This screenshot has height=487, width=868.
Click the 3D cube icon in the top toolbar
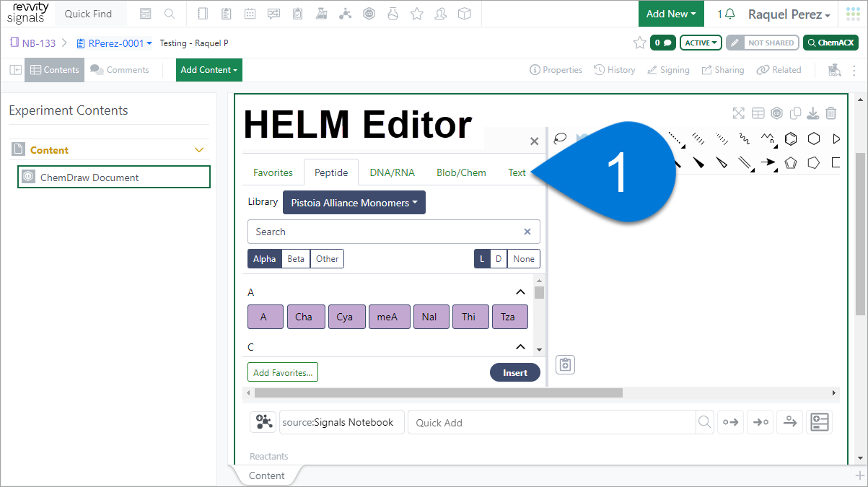click(x=465, y=14)
